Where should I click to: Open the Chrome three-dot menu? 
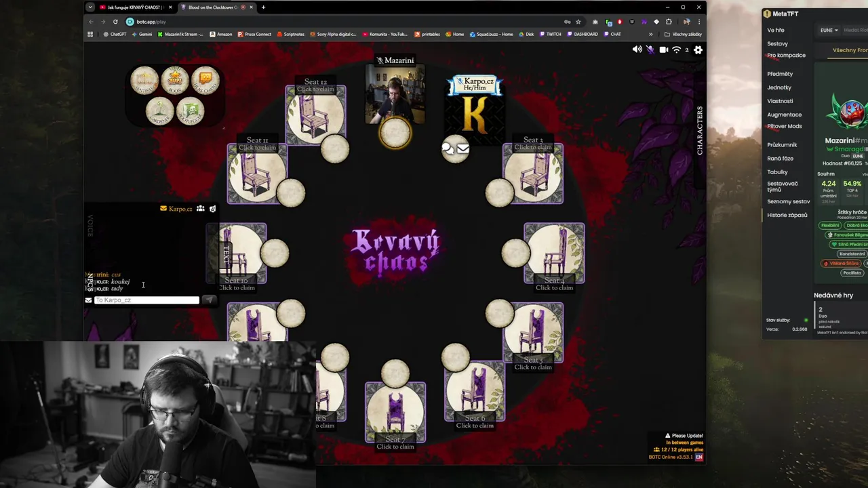698,22
